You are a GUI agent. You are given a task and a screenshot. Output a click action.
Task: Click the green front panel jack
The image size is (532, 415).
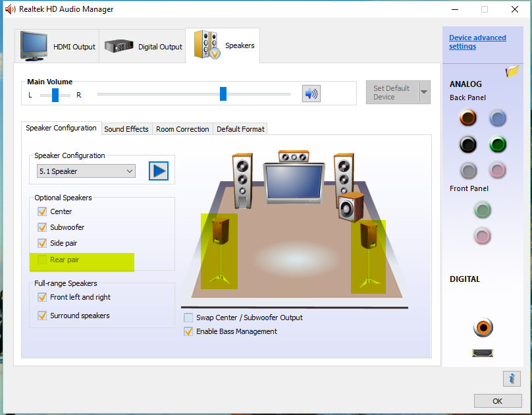pyautogui.click(x=482, y=209)
